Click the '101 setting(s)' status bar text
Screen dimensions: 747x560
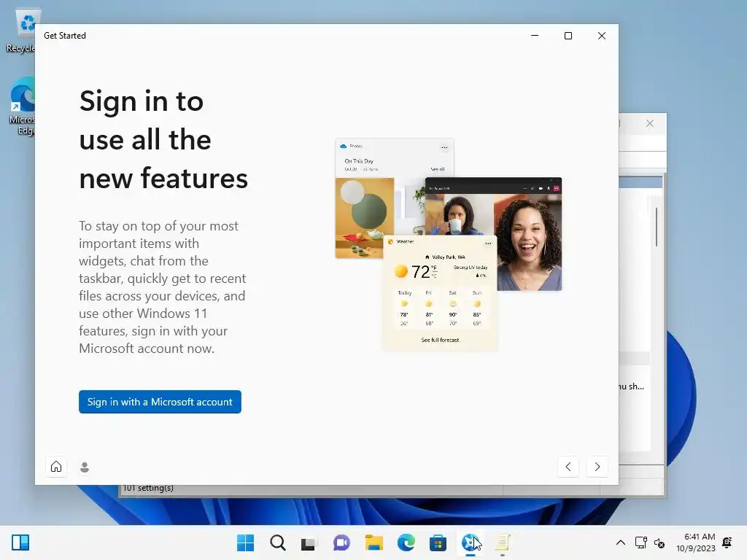(x=148, y=488)
